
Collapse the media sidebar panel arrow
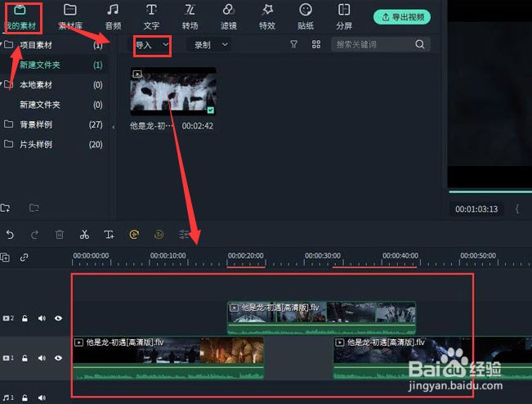[114, 127]
